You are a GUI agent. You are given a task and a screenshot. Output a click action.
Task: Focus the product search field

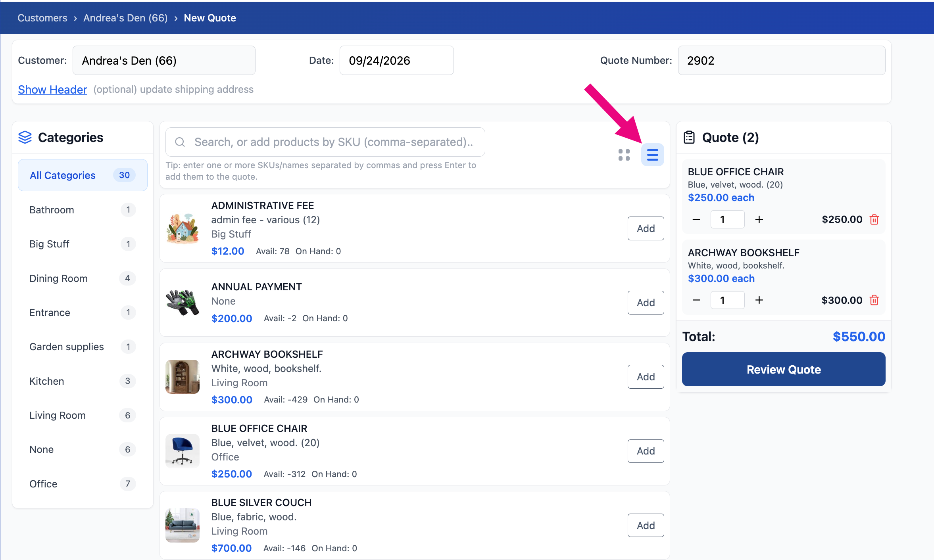[x=325, y=142]
